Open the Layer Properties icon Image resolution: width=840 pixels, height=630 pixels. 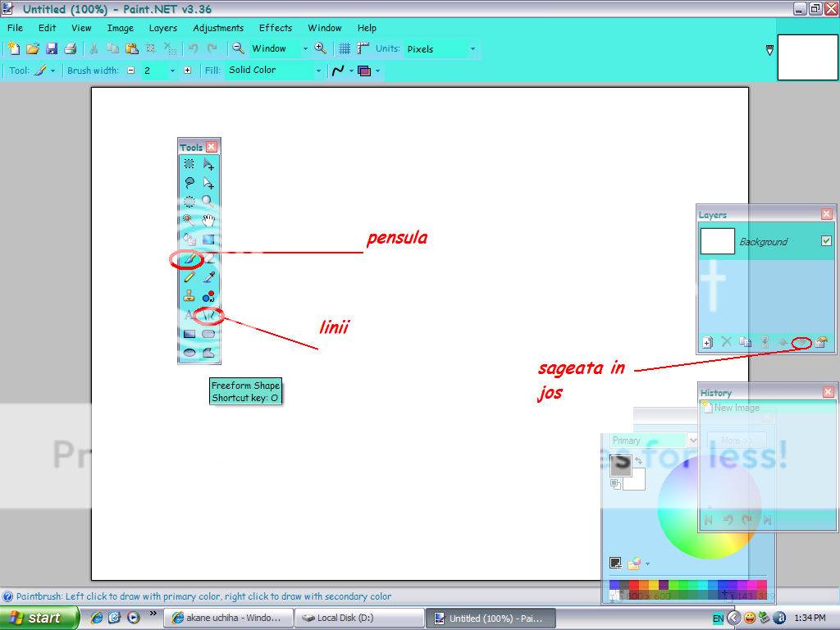tap(820, 342)
